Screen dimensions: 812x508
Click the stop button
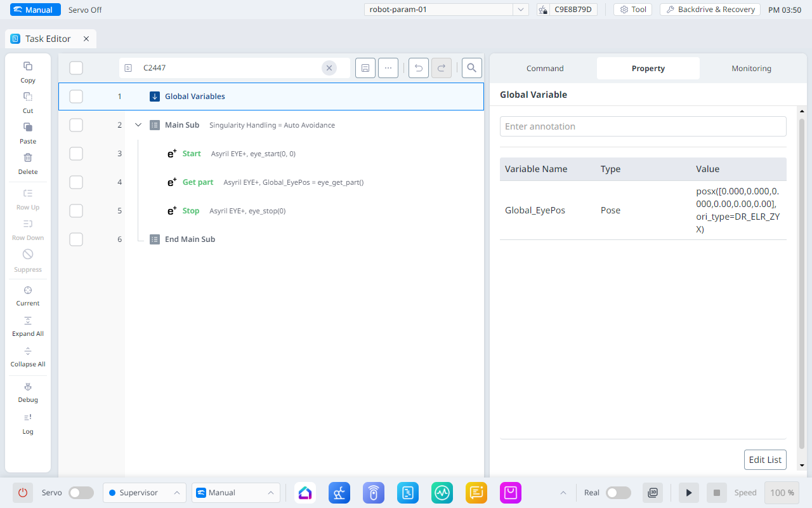tap(717, 493)
